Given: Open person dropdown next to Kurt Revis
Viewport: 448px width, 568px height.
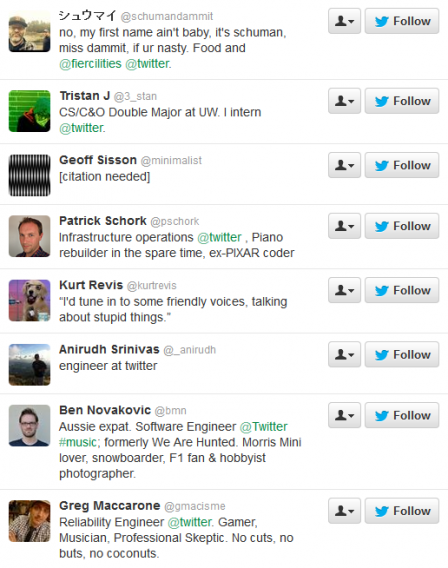Looking at the screenshot, I should [344, 291].
